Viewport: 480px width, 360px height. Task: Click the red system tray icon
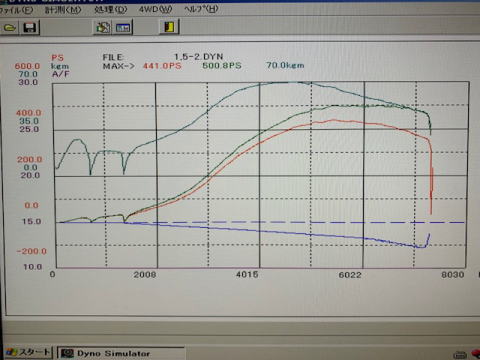coord(476,354)
